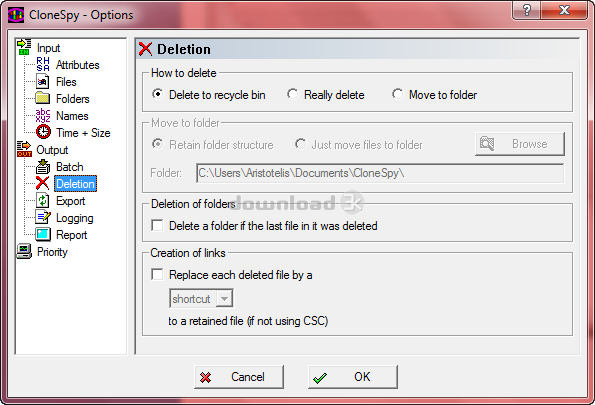Click the Folder path input field

click(380, 173)
